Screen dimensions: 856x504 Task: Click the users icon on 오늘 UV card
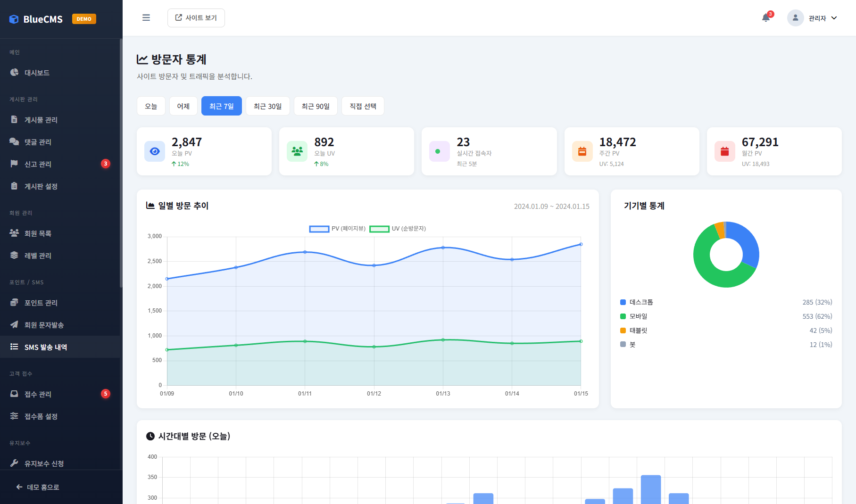(x=297, y=151)
